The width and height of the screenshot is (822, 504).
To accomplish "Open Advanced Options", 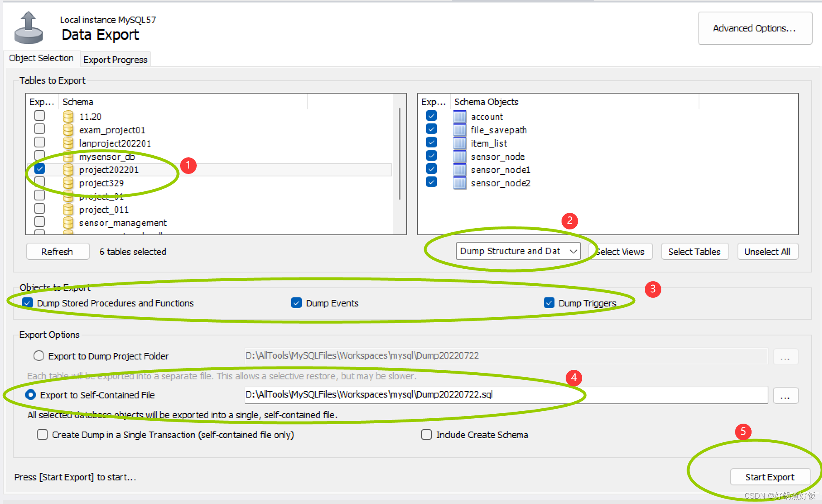I will click(x=755, y=28).
